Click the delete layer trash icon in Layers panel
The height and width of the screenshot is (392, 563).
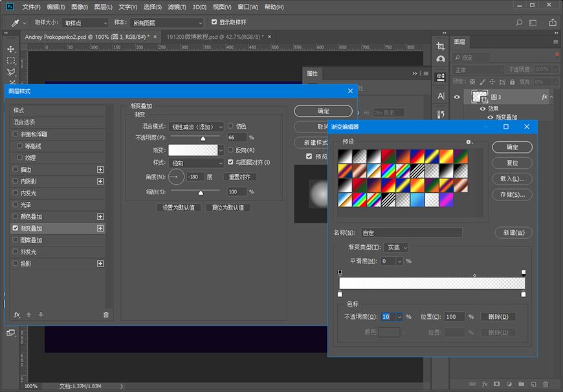tap(546, 384)
